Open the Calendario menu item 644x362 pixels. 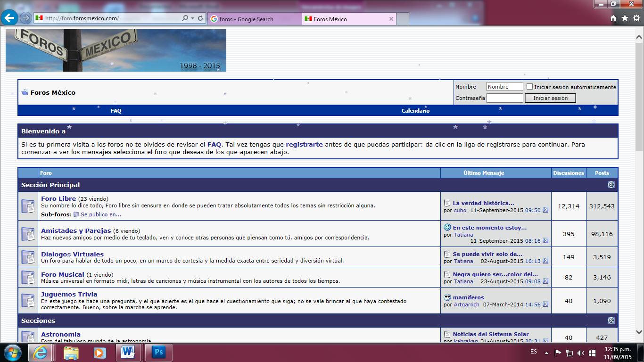tap(415, 111)
